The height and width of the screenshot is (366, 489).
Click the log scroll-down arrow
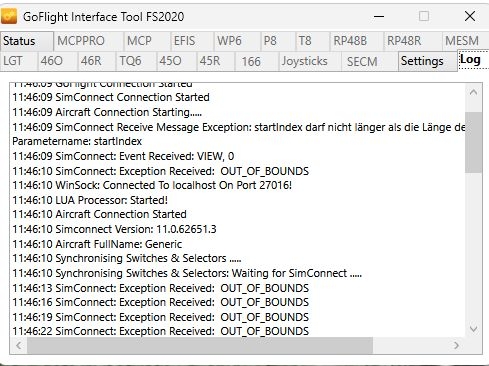473,329
